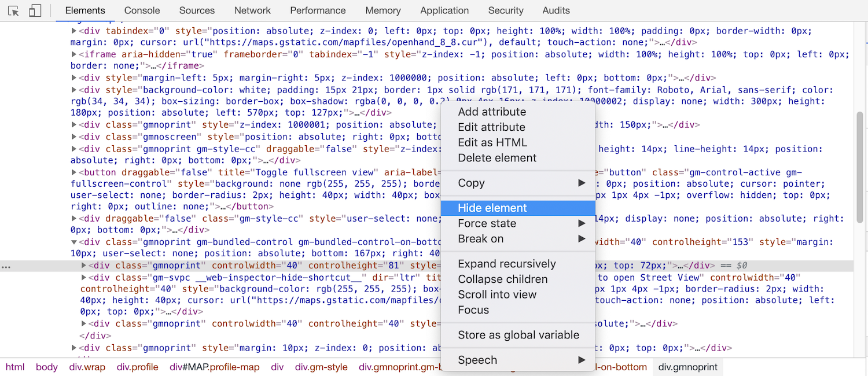Choose Expand recursively menu item
Viewport: 868px width, 376px height.
(518, 264)
